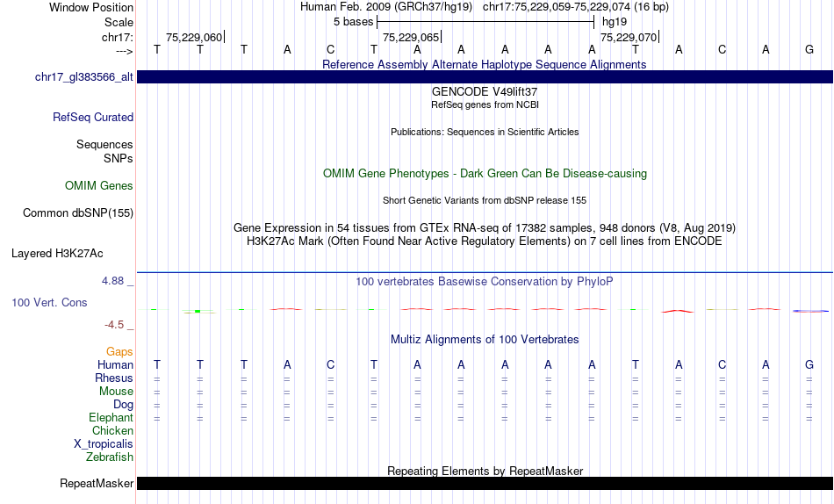This screenshot has width=834, height=504.
Task: Click the SNPs track label
Action: click(119, 159)
